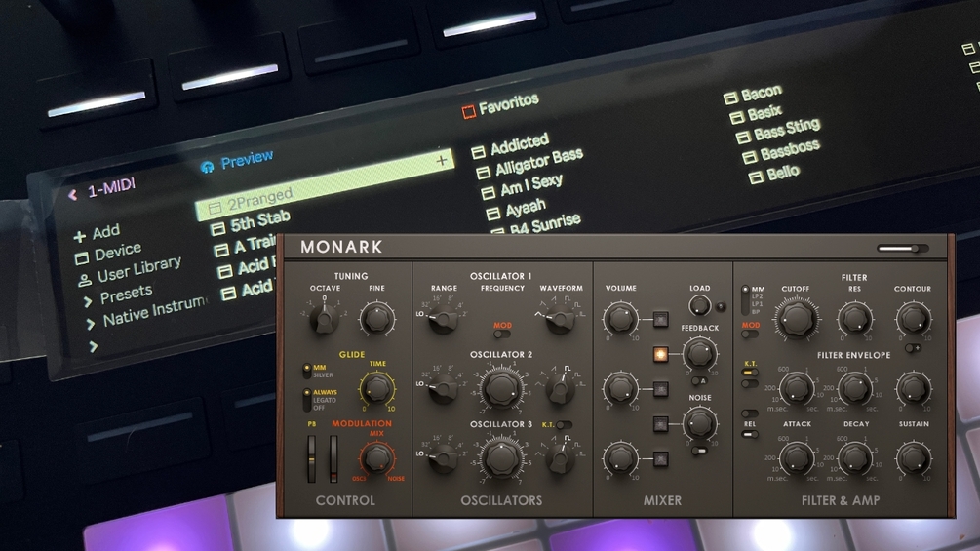Click the Modulation Mix knob
This screenshot has height=551, width=980.
click(376, 458)
